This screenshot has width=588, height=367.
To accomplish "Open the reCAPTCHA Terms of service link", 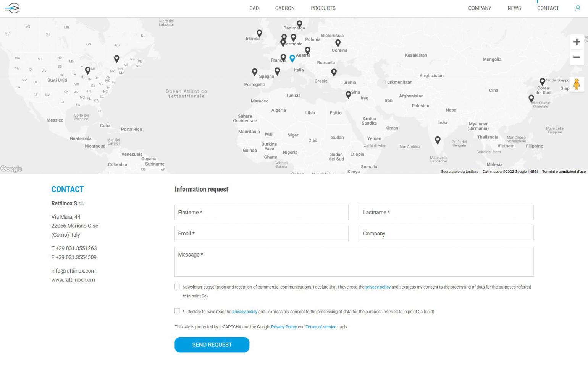I will (x=321, y=327).
